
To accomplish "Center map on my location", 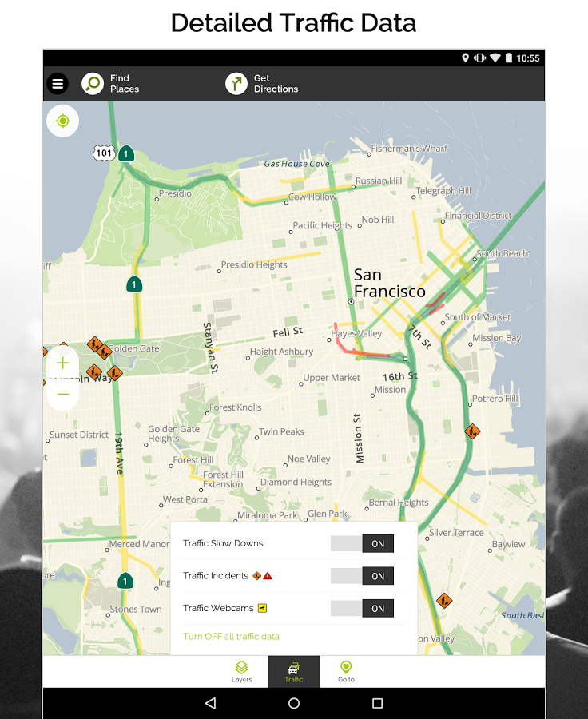I will tap(63, 121).
